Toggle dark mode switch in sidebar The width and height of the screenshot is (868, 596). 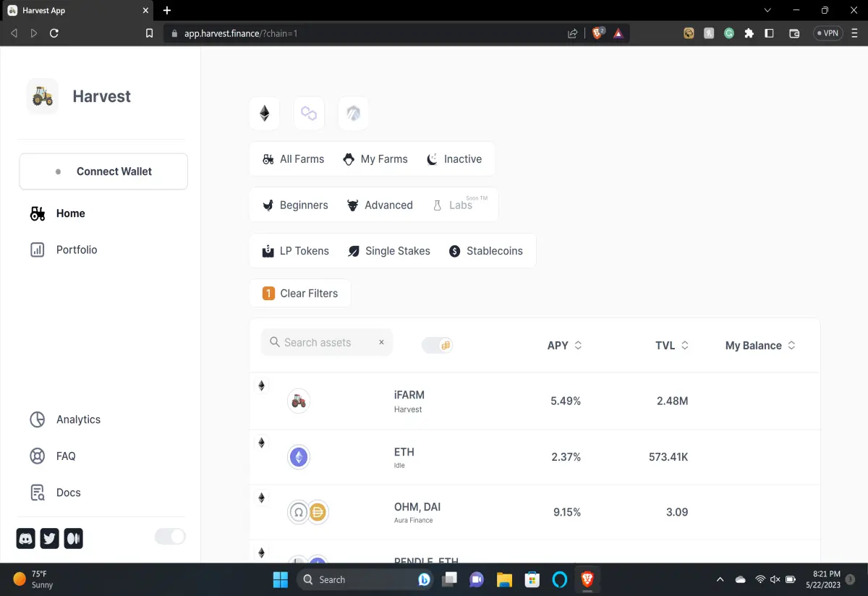(170, 536)
